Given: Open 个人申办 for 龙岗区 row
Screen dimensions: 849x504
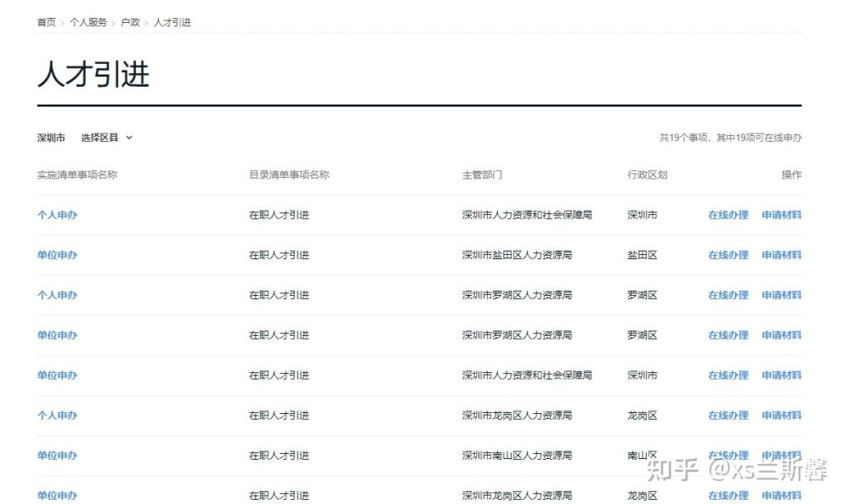Looking at the screenshot, I should 57,416.
